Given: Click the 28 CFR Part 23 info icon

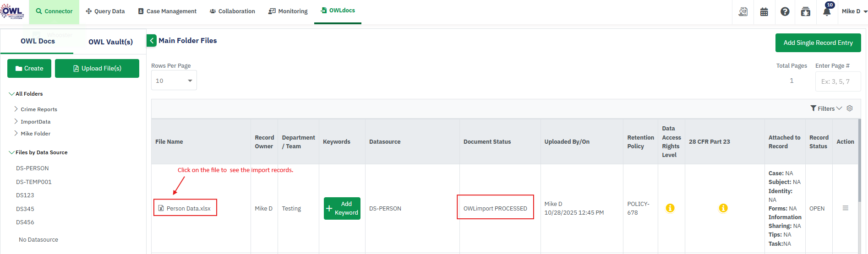Looking at the screenshot, I should coord(723,208).
